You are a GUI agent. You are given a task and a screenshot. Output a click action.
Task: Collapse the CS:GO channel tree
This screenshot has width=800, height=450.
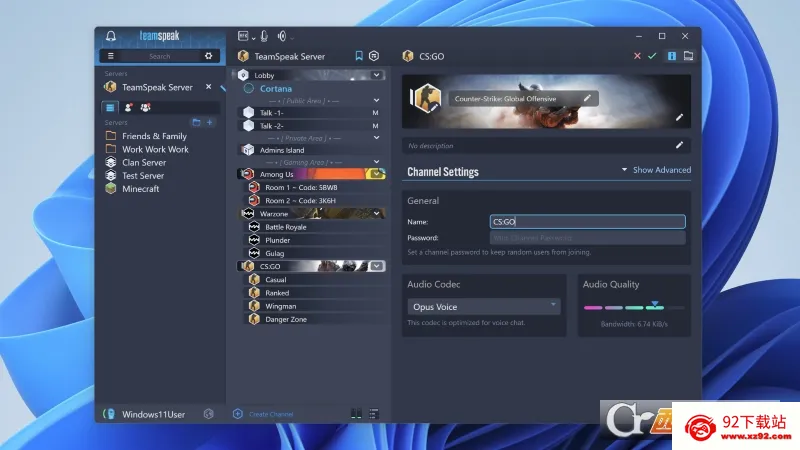click(376, 266)
